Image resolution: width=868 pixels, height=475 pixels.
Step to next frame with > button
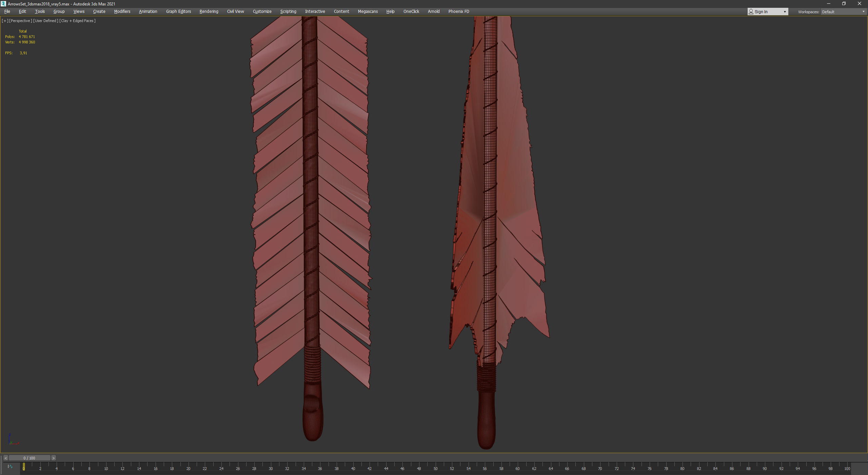(x=53, y=458)
